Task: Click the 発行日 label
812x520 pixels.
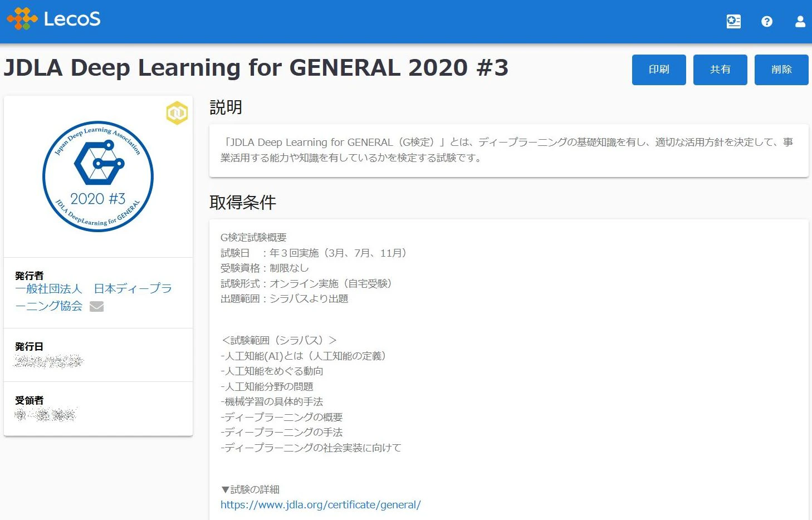Action: click(x=29, y=346)
